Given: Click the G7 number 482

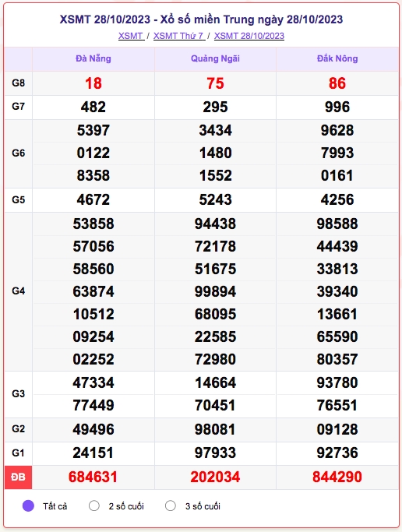Looking at the screenshot, I should click(x=93, y=107).
